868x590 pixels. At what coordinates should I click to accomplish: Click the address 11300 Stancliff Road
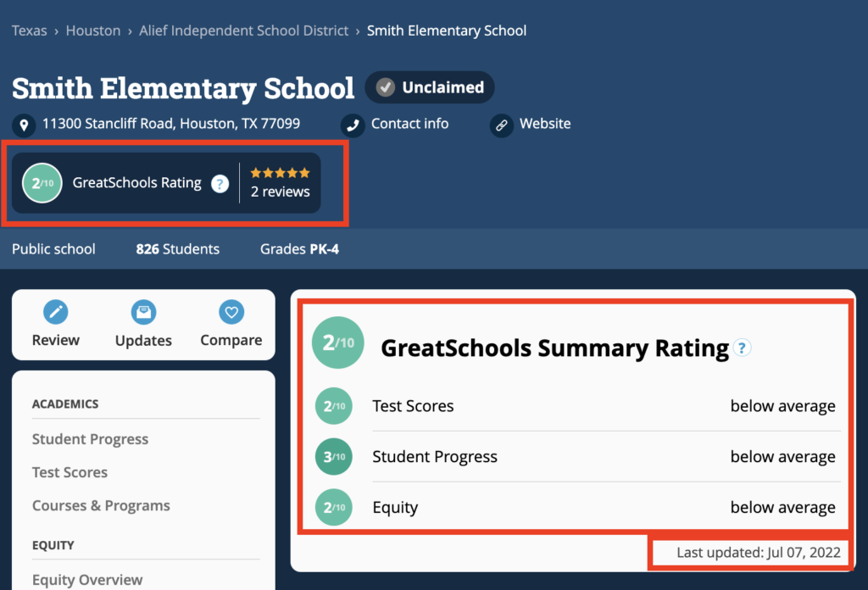[171, 124]
